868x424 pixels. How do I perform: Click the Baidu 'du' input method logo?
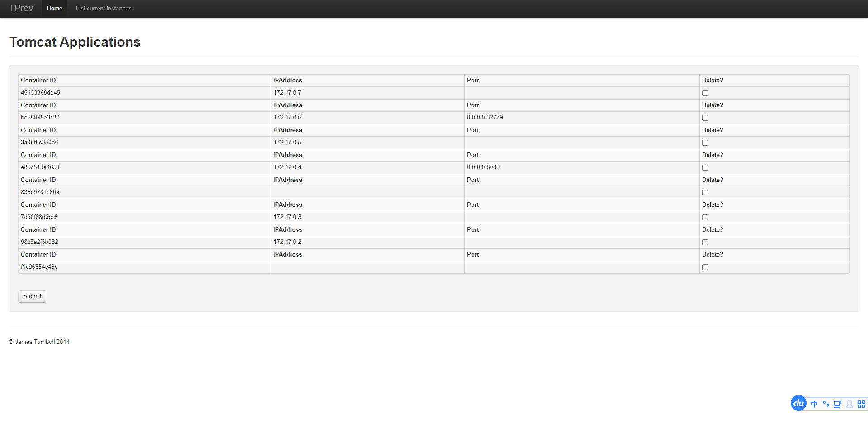pyautogui.click(x=798, y=403)
